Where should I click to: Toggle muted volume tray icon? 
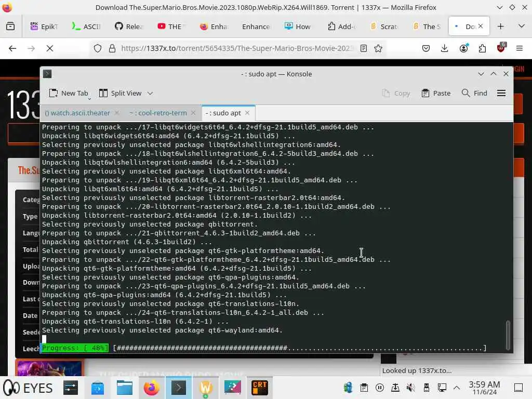point(410,388)
